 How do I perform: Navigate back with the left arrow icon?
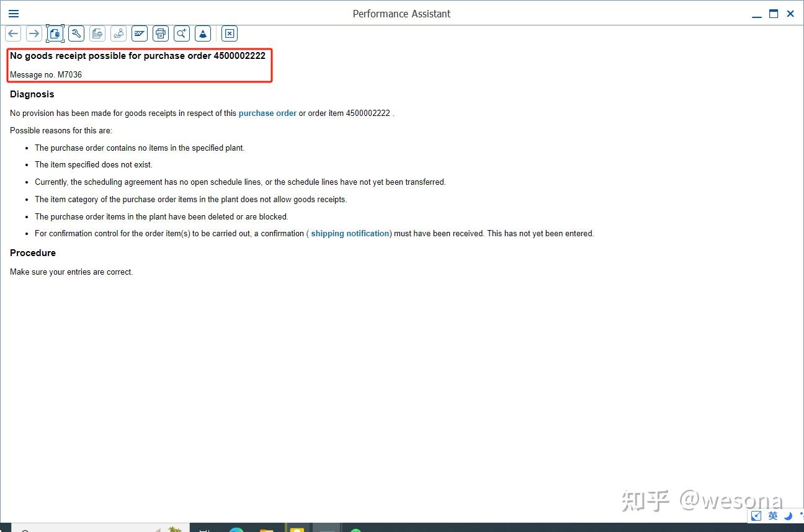click(x=12, y=33)
